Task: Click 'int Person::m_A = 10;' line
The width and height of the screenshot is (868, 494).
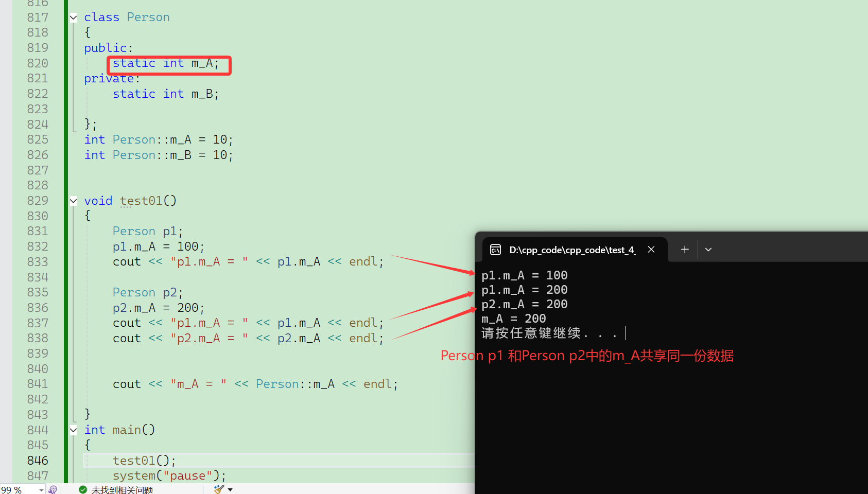Action: coord(159,140)
